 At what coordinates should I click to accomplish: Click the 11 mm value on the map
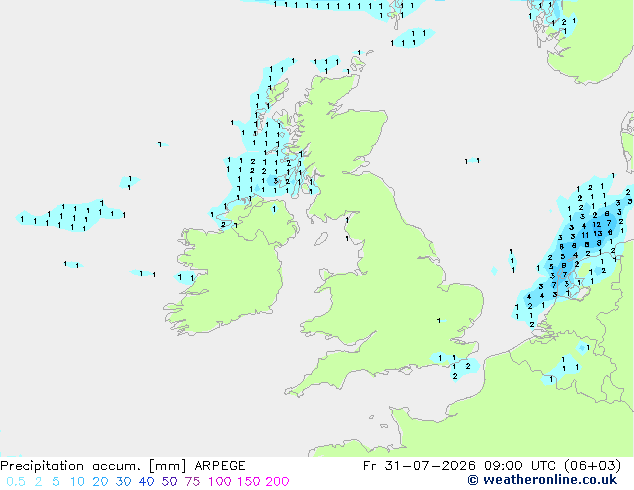(x=585, y=235)
